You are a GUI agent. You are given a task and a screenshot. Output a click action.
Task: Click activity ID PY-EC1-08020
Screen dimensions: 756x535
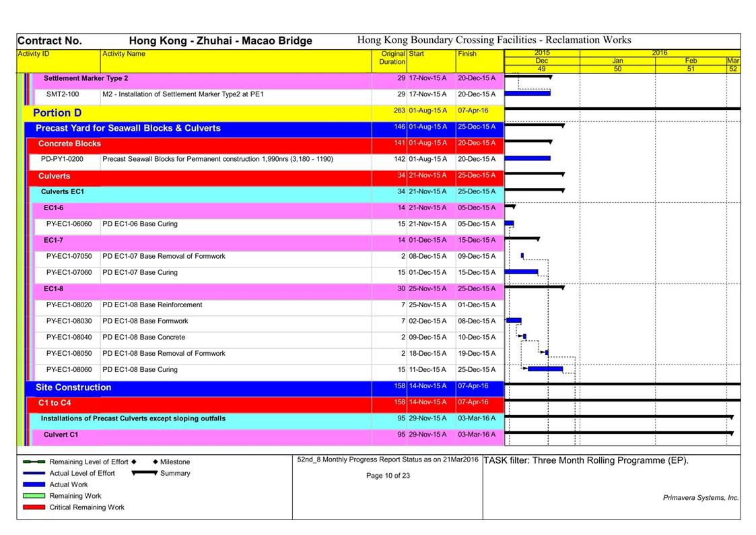pos(69,305)
